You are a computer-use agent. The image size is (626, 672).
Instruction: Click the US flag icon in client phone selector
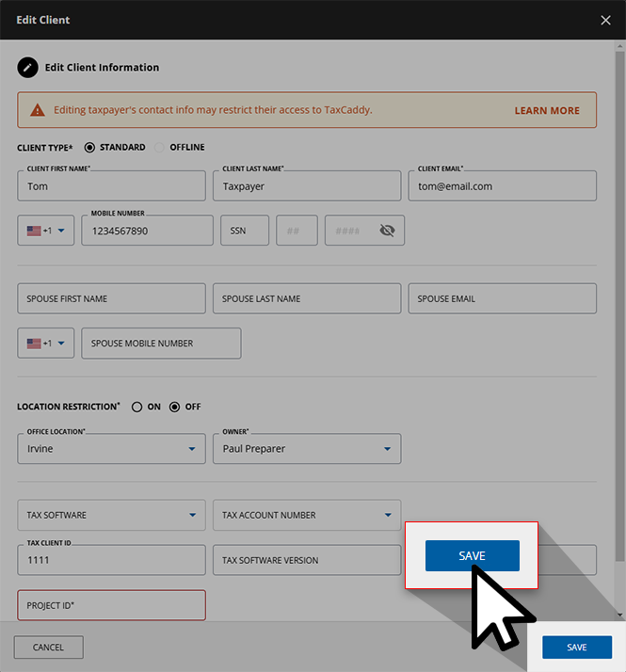(34, 231)
